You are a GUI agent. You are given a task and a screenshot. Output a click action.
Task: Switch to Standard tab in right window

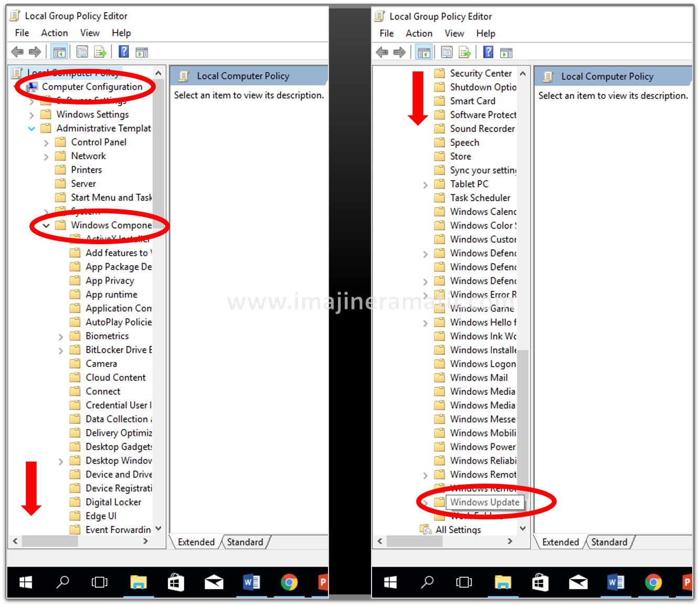click(x=609, y=542)
